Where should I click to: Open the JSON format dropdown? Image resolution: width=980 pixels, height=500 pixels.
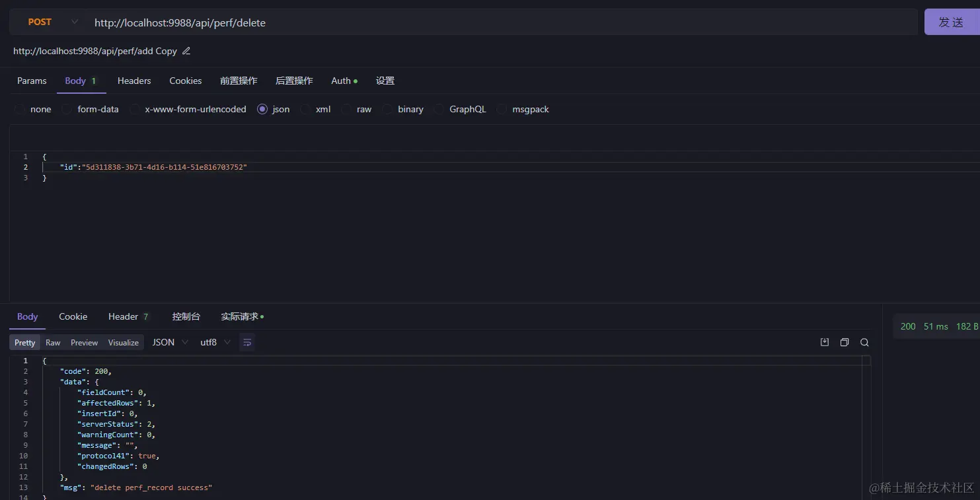(x=170, y=342)
